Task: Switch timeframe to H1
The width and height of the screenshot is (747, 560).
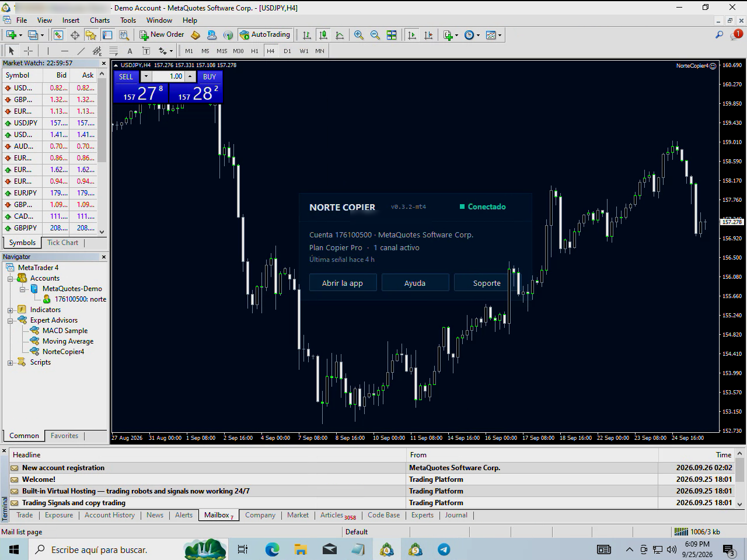Action: click(254, 51)
